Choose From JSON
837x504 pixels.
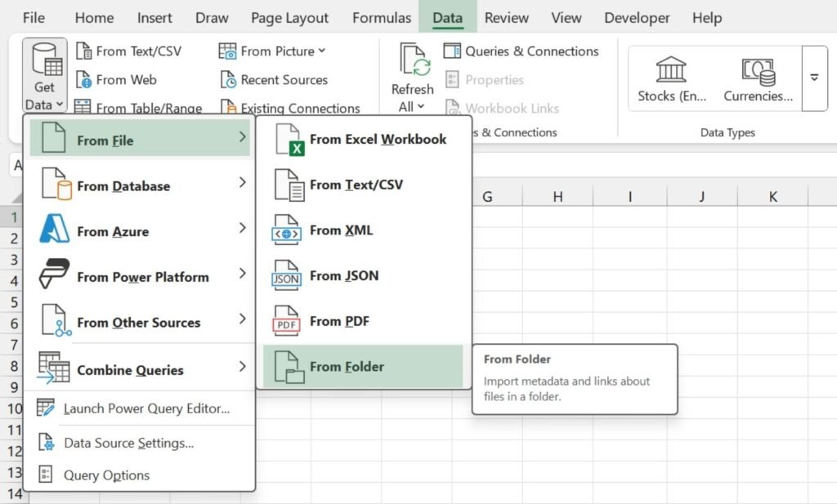point(363,276)
